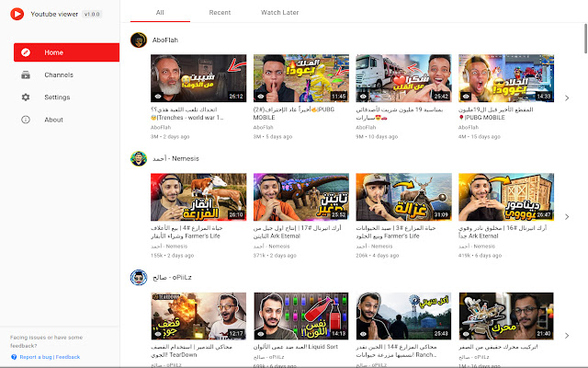The height and width of the screenshot is (368, 588).
Task: Open the Home compass icon
Action: 26,52
